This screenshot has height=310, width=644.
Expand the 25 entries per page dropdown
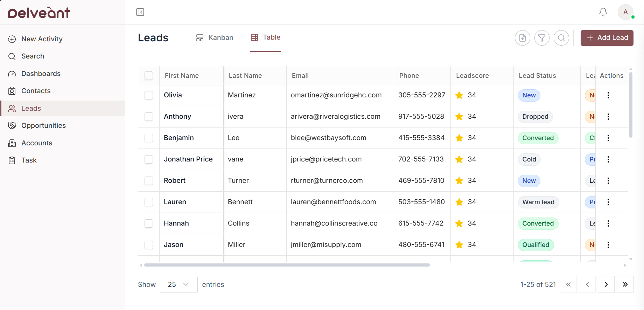pyautogui.click(x=178, y=284)
